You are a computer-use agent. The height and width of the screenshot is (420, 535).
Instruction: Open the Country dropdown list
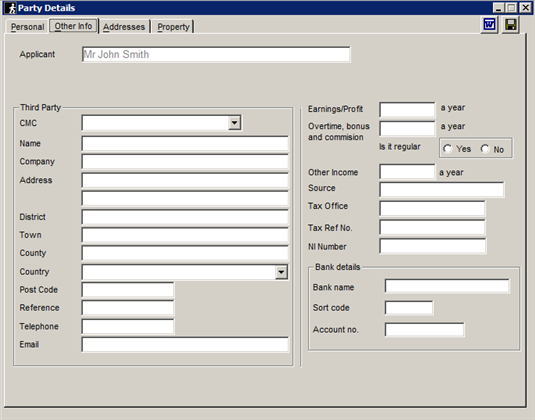click(281, 272)
